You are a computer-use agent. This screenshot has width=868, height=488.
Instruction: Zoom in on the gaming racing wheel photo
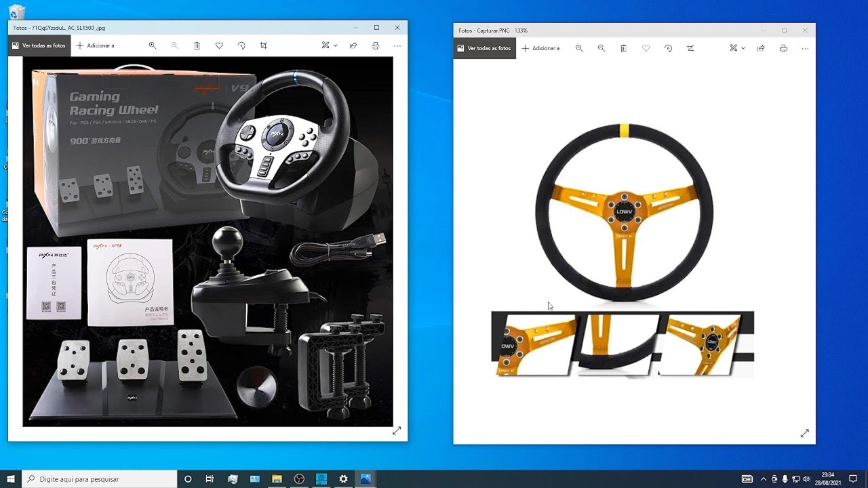[153, 45]
